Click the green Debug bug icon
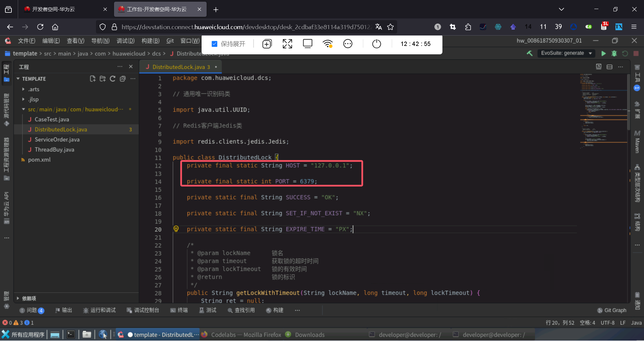 (614, 54)
